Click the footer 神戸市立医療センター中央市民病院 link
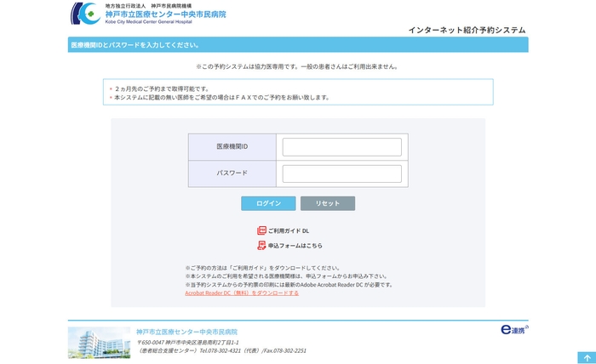 tap(186, 332)
